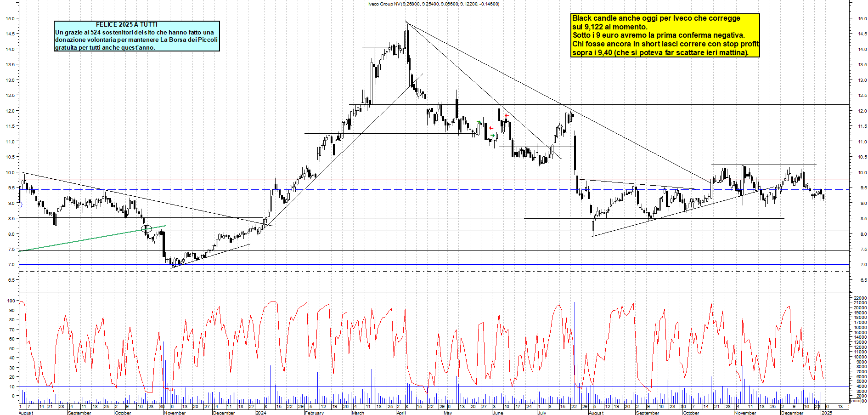Viewport: 868px width, 415px height.
Task: Click the 'June' label on the time axis
Action: pyautogui.click(x=498, y=413)
